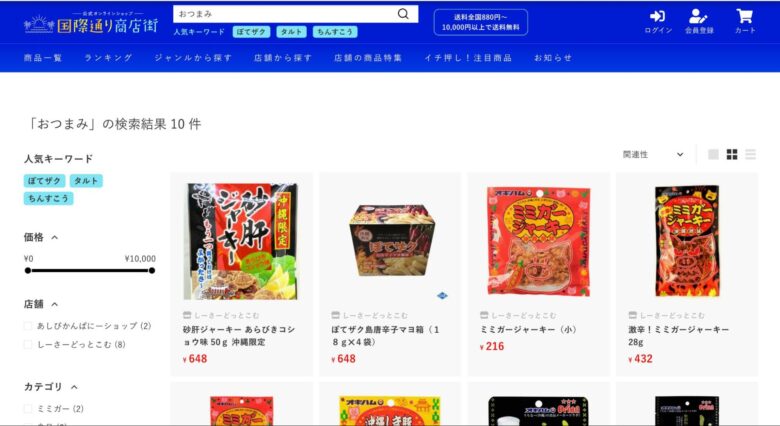Click the ぽてザク keyword tag under search
This screenshot has height=426, width=780.
point(251,32)
